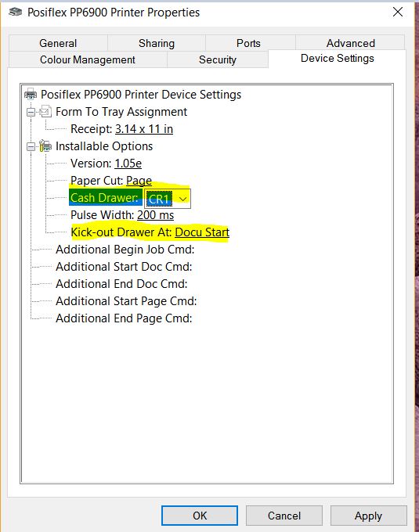Click the printer icon in title bar
Screen dimensions: 419x532
point(16,13)
